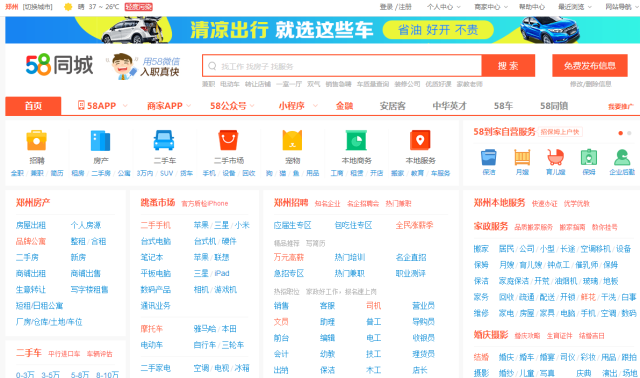The height and width of the screenshot is (378, 640).
Task: Click 电动车 hot search suggestion
Action: [229, 84]
